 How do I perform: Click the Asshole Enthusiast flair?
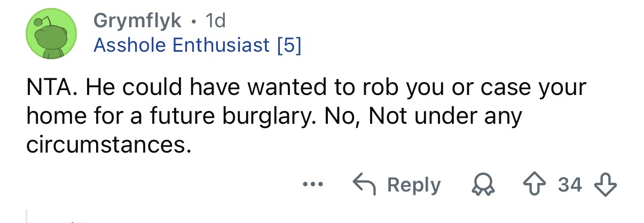pyautogui.click(x=182, y=45)
